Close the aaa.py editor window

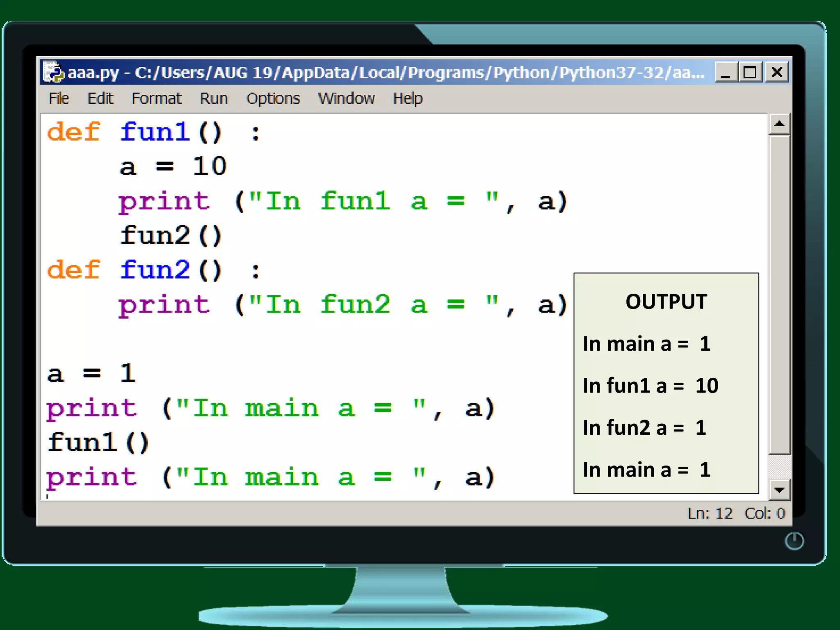776,73
